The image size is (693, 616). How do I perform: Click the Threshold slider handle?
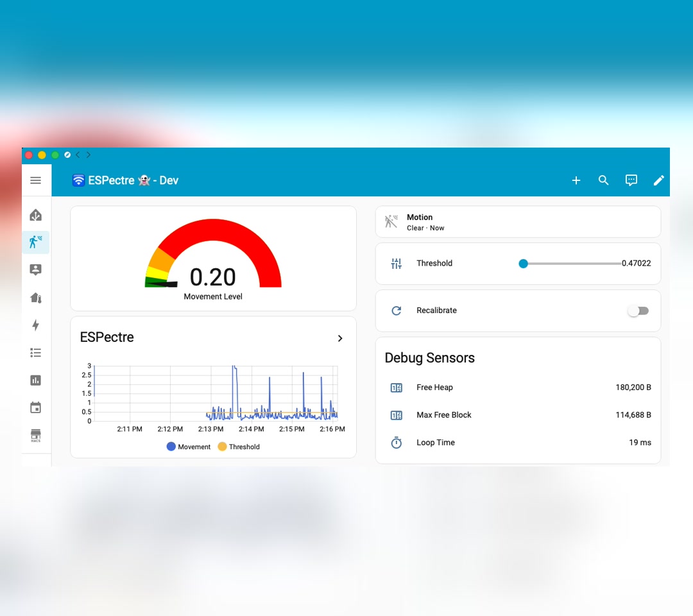(524, 264)
